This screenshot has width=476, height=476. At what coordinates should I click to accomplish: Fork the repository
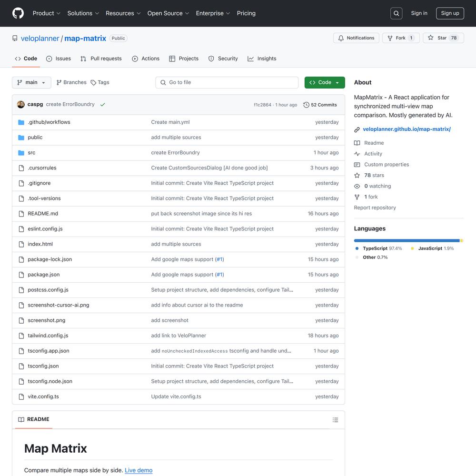pos(401,38)
